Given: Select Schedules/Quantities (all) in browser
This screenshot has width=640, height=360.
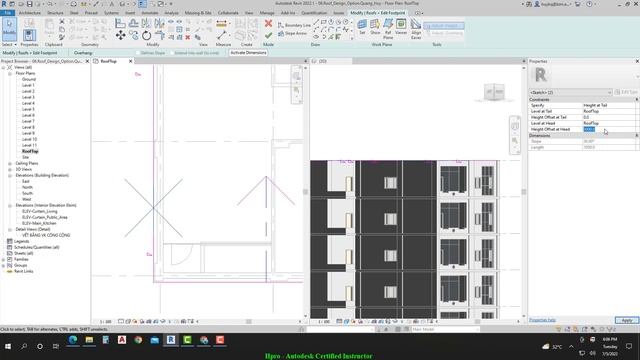Looking at the screenshot, I should (x=37, y=247).
